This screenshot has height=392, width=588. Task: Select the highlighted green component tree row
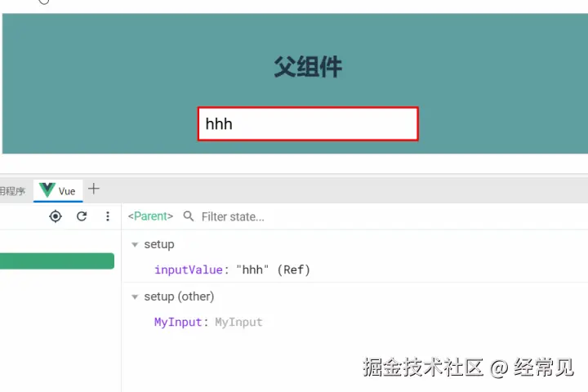click(57, 261)
